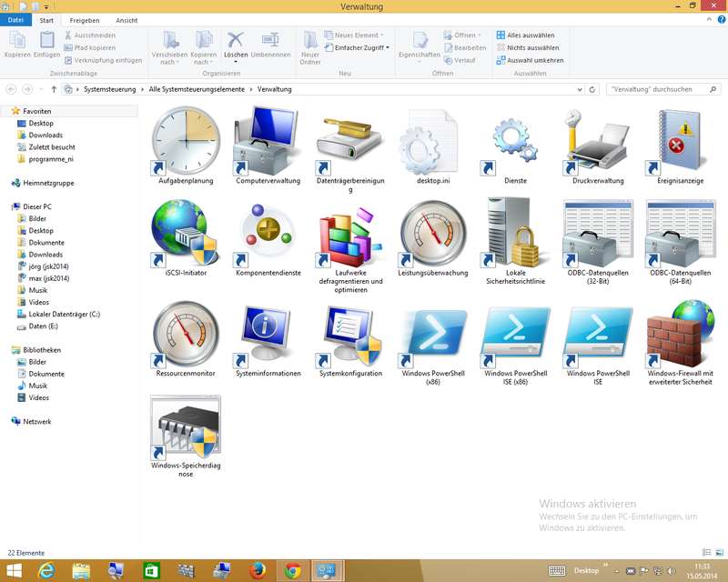The image size is (728, 582).
Task: Select the Ressourcenmonitor icon
Action: 185,335
